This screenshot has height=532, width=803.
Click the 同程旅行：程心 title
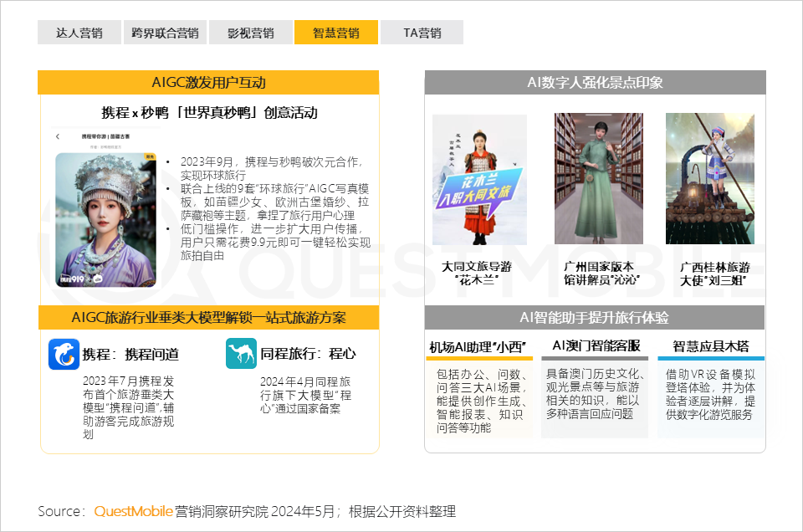[308, 354]
